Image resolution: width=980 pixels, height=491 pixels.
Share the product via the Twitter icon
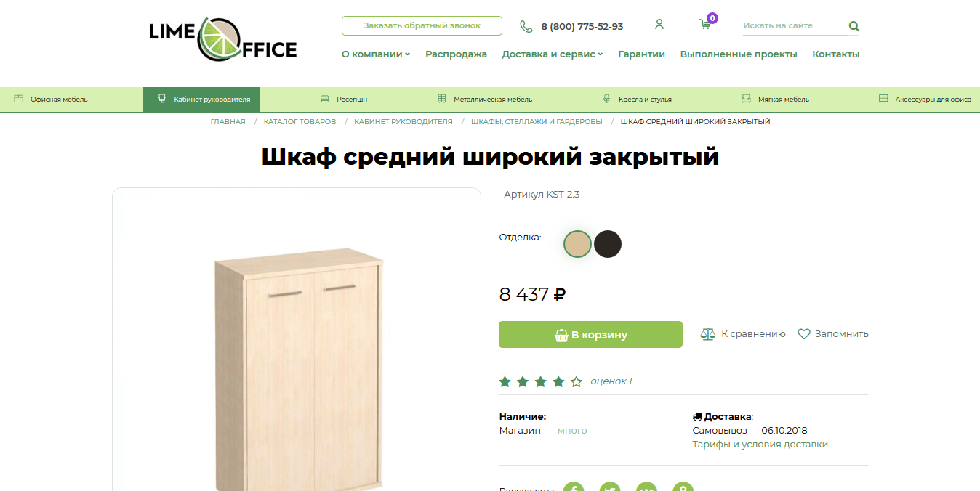[x=610, y=487]
